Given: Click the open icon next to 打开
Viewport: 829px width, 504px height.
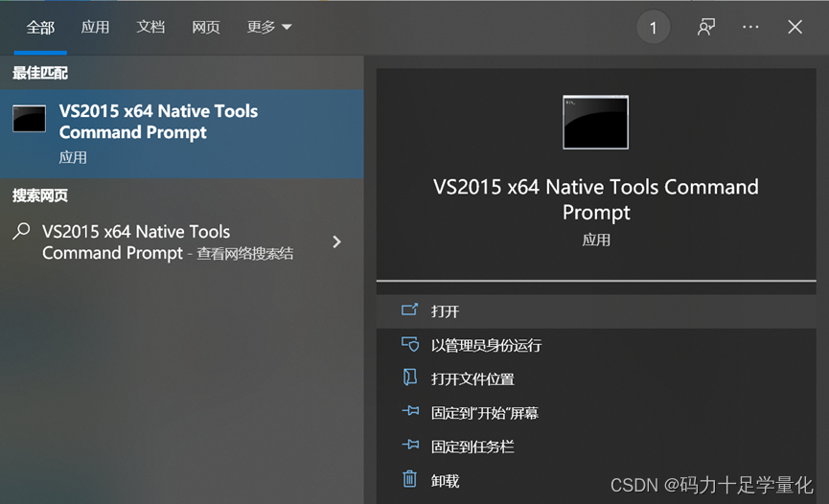Looking at the screenshot, I should coord(410,309).
